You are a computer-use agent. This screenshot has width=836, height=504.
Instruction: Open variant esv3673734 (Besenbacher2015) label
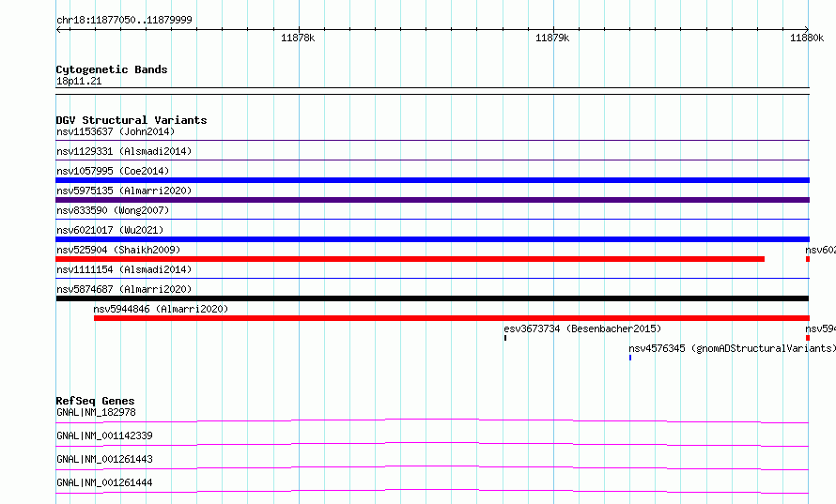582,328
